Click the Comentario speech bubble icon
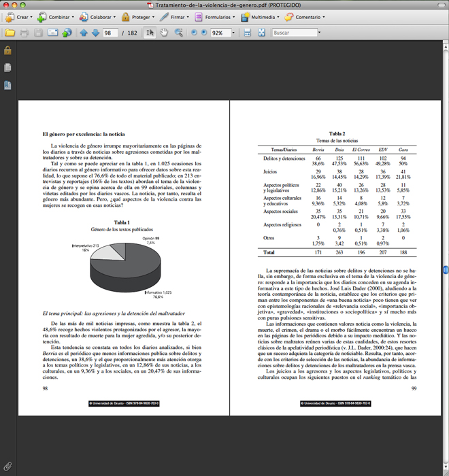Viewport: 449px width, 476px height. (x=289, y=17)
